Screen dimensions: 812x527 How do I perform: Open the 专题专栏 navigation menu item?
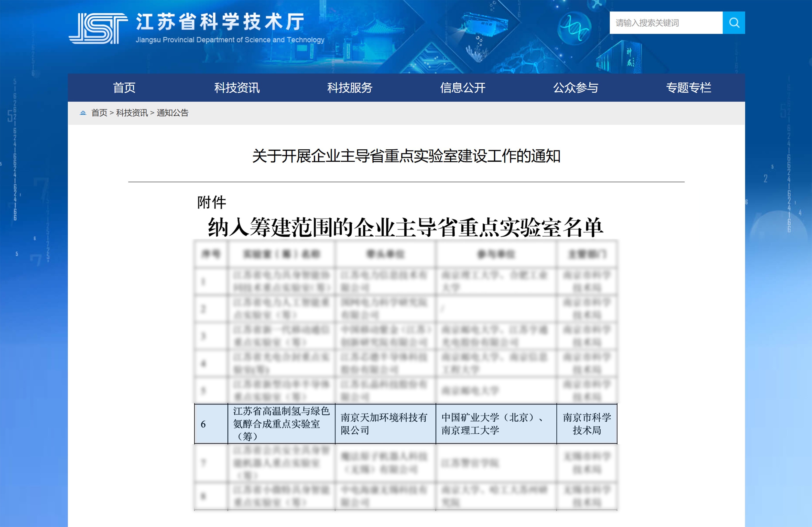(688, 88)
